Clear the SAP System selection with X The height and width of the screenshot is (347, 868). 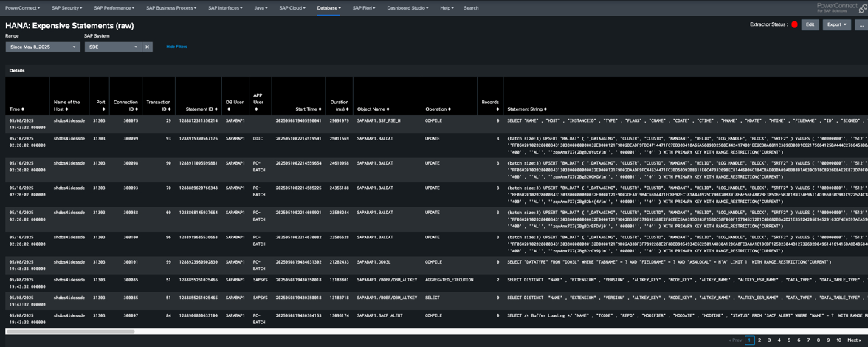[148, 47]
